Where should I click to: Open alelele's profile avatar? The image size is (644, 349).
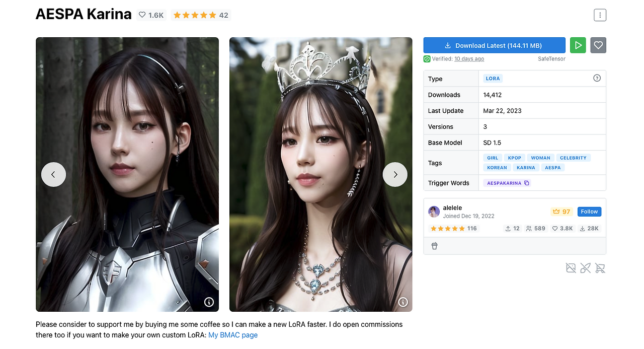point(434,212)
